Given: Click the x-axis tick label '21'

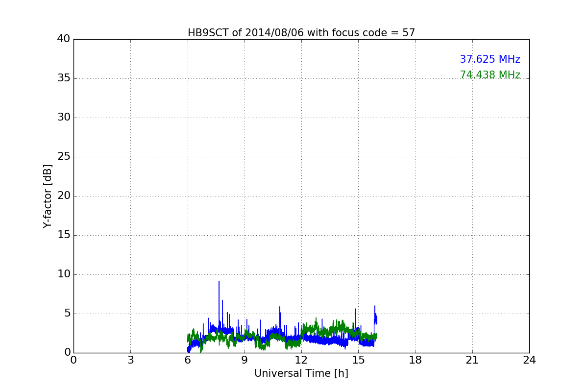Looking at the screenshot, I should click(472, 360).
